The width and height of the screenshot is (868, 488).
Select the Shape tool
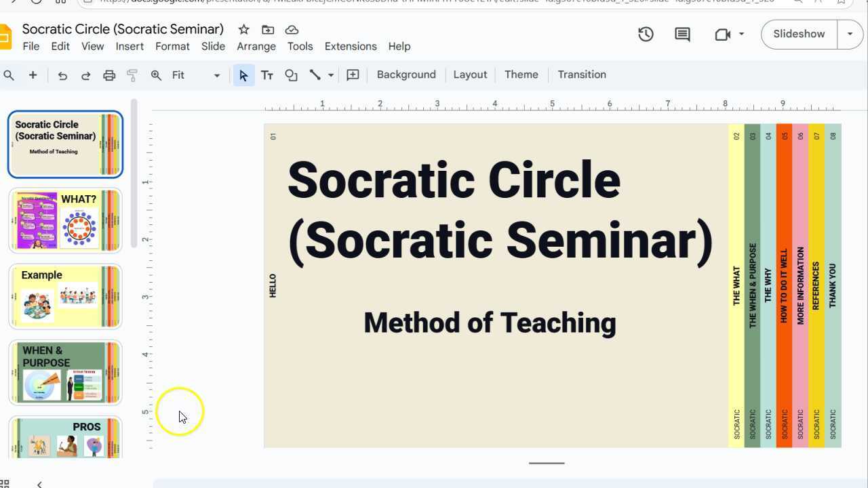[x=291, y=75]
